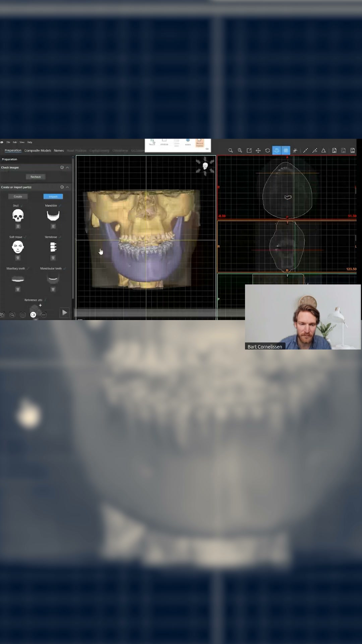362x644 pixels.
Task: Click the Create button
Action: (x=18, y=197)
